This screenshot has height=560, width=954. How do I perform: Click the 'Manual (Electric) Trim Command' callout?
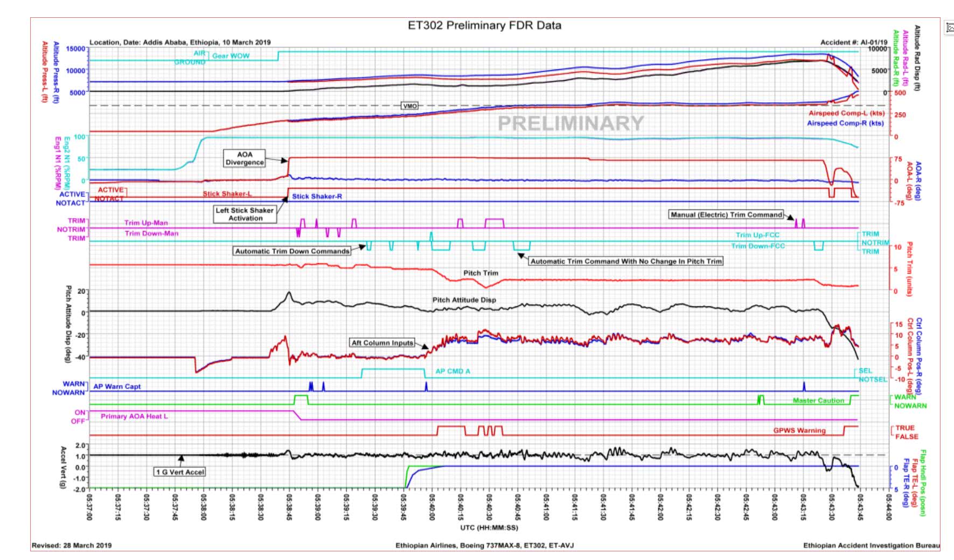pyautogui.click(x=726, y=214)
